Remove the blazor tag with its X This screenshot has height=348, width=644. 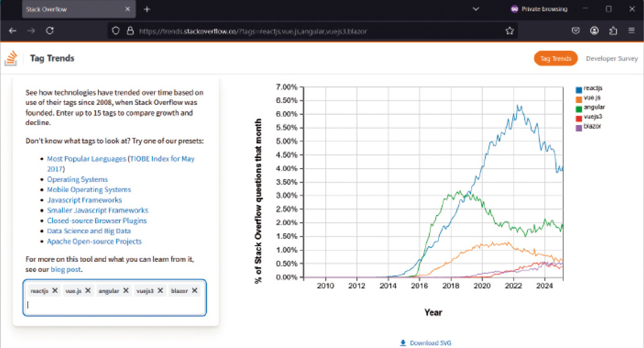coord(195,291)
